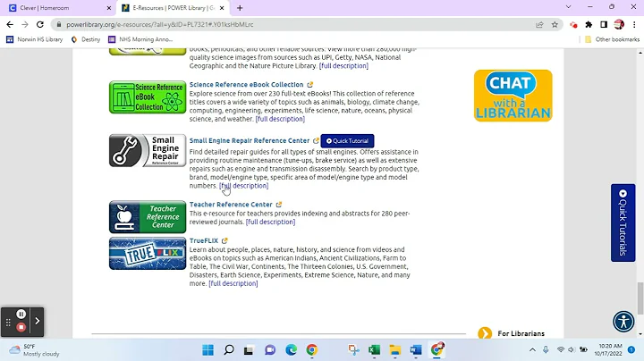Viewport: 644px width, 361px height.
Task: Open Other bookmarks folder
Action: click(x=612, y=39)
